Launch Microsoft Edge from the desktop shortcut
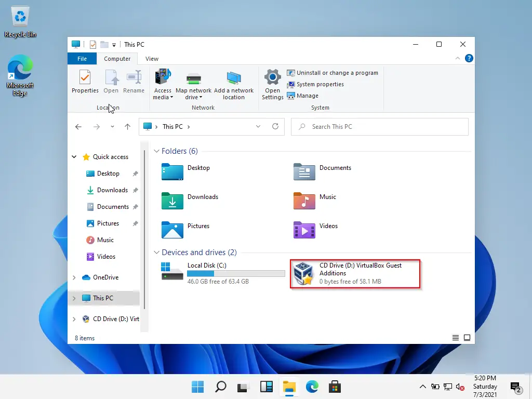The image size is (532, 399). (x=20, y=76)
